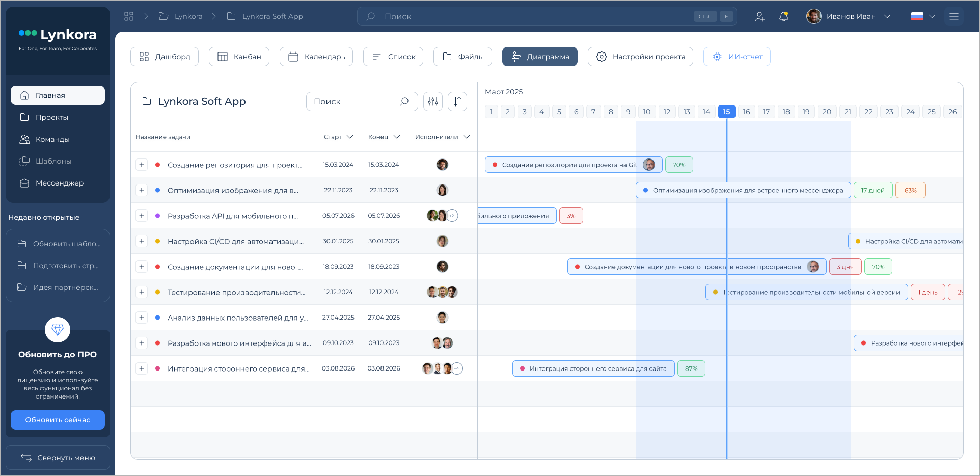The image size is (980, 476).
Task: Open notifications bell icon
Action: (784, 16)
